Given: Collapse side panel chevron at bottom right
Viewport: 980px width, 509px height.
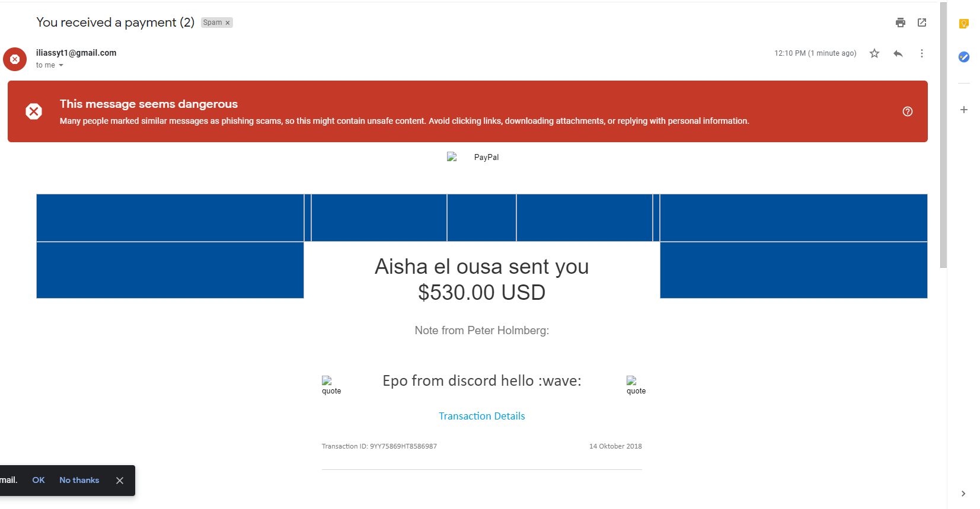Looking at the screenshot, I should pyautogui.click(x=963, y=494).
